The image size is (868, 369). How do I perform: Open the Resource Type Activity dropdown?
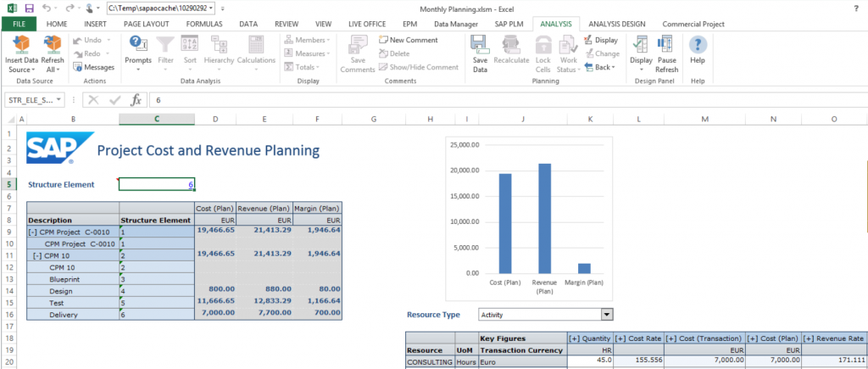click(607, 315)
